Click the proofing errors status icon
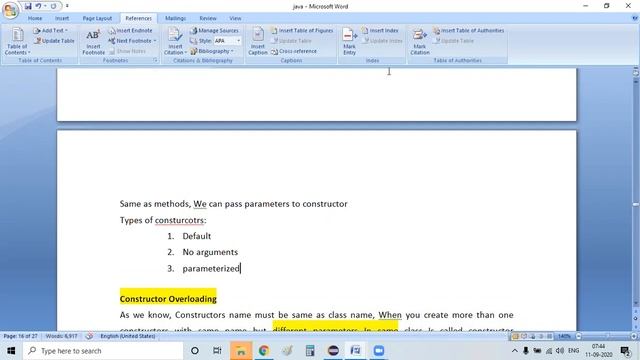This screenshot has width=640, height=360. pyautogui.click(x=89, y=336)
